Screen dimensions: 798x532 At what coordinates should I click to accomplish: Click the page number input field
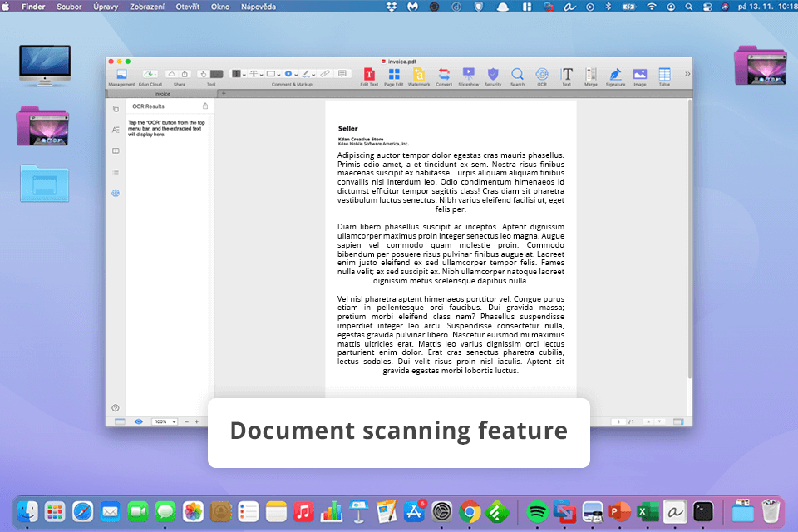coord(618,421)
